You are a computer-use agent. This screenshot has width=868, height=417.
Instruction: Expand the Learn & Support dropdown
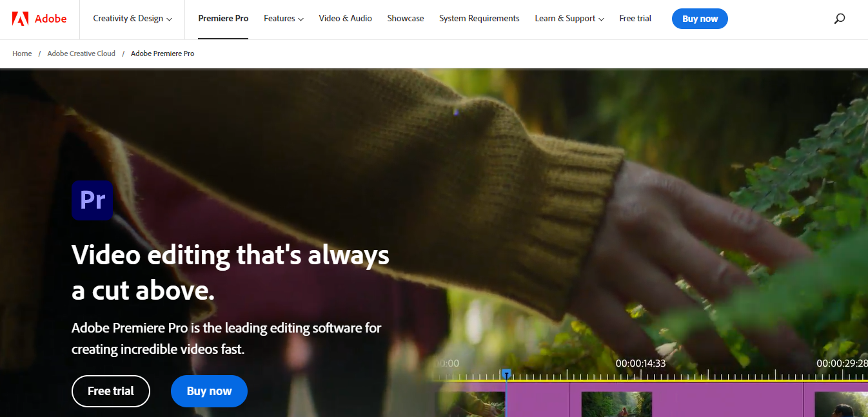pos(569,19)
